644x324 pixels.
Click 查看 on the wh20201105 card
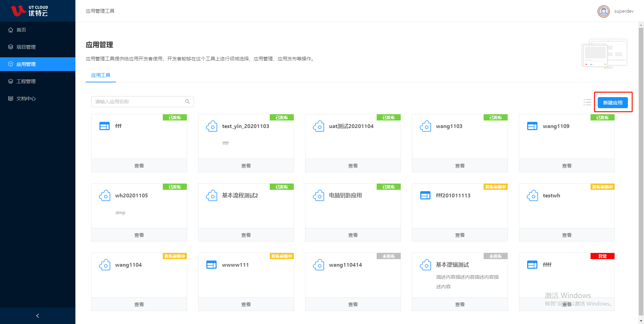[x=139, y=235]
